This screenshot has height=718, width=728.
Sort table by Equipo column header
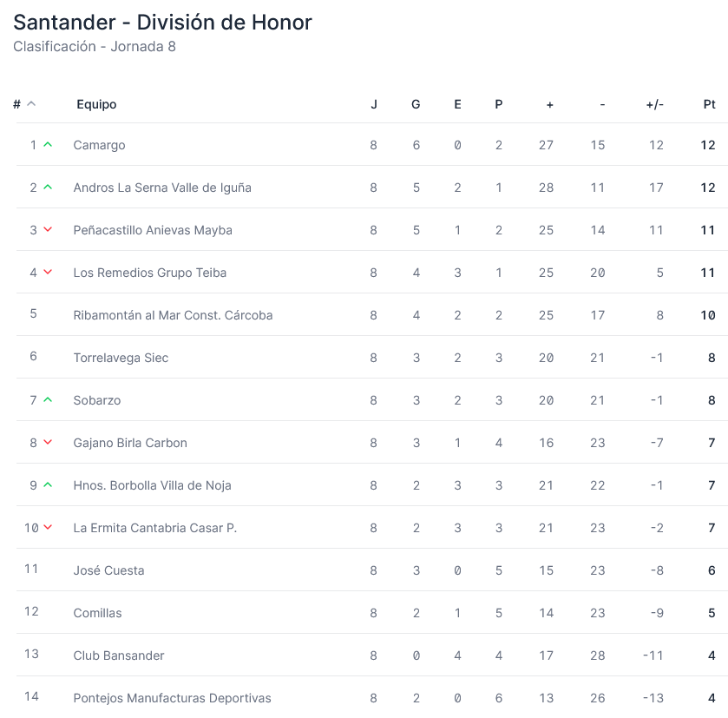pyautogui.click(x=96, y=104)
